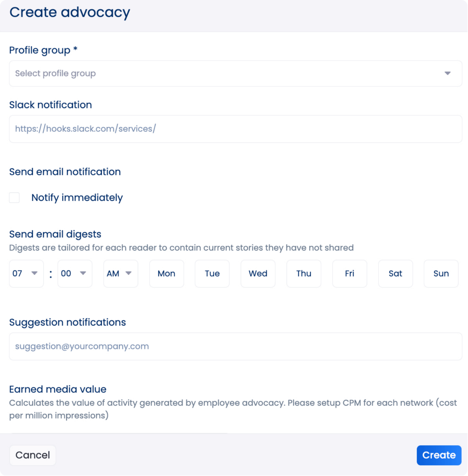Enable the Notify immediately checkbox
The image size is (468, 476).
coord(14,198)
